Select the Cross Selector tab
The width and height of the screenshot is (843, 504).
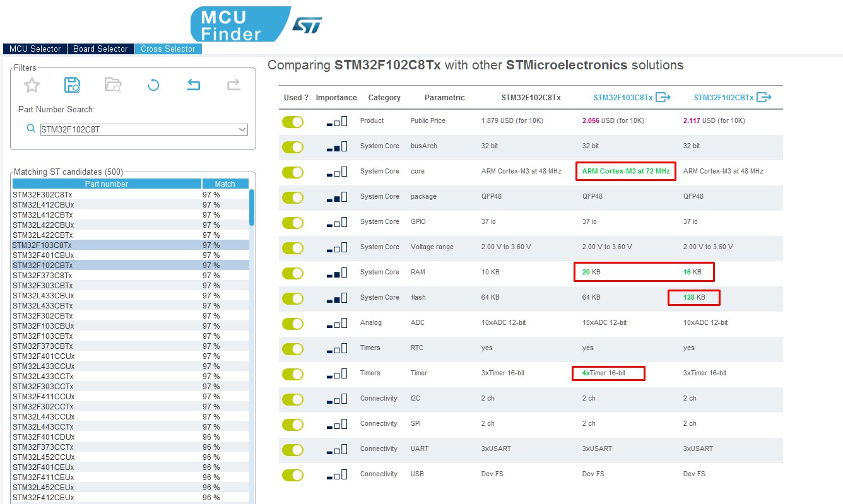pyautogui.click(x=168, y=49)
